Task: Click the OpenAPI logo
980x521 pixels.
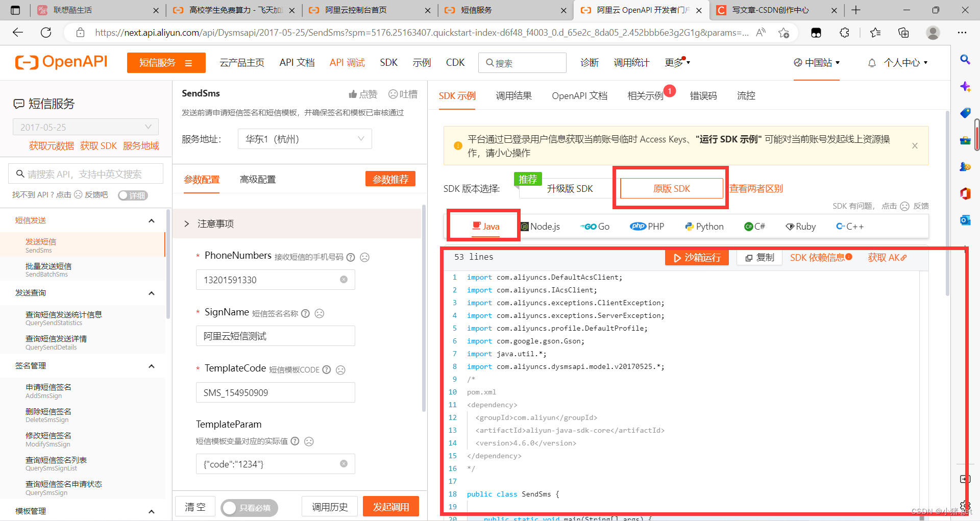Action: point(61,62)
